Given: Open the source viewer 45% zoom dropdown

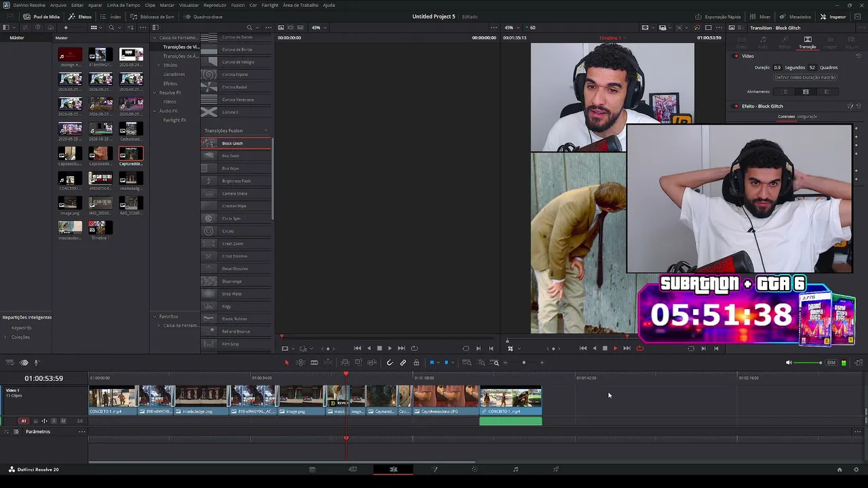Looking at the screenshot, I should pyautogui.click(x=319, y=28).
